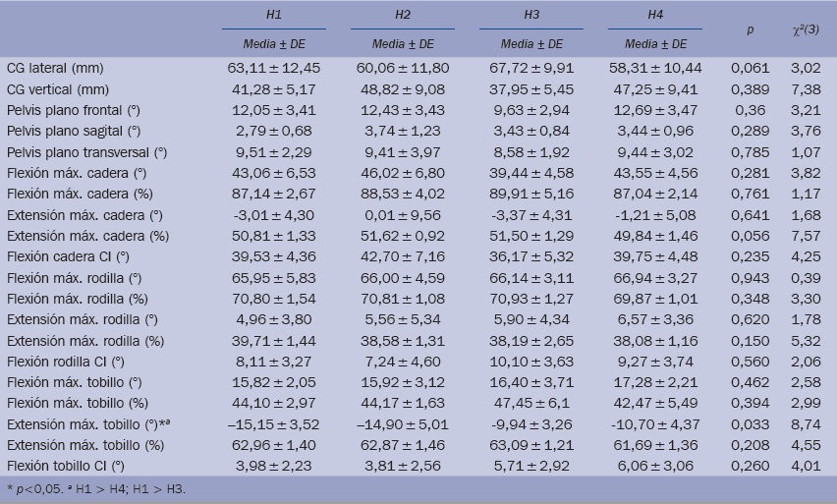Click the χ²(3) column header
This screenshot has width=837, height=504.
[805, 30]
